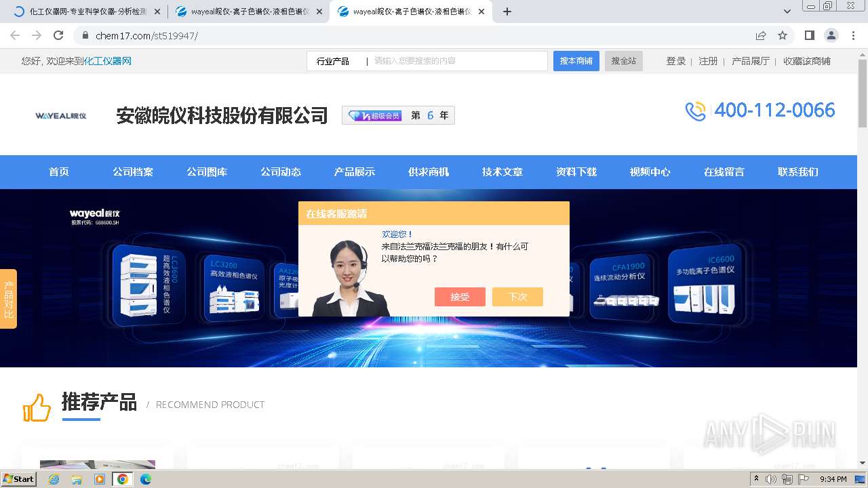Open the 公司图库 nav item
Screen dimensions: 868x488
pos(207,172)
